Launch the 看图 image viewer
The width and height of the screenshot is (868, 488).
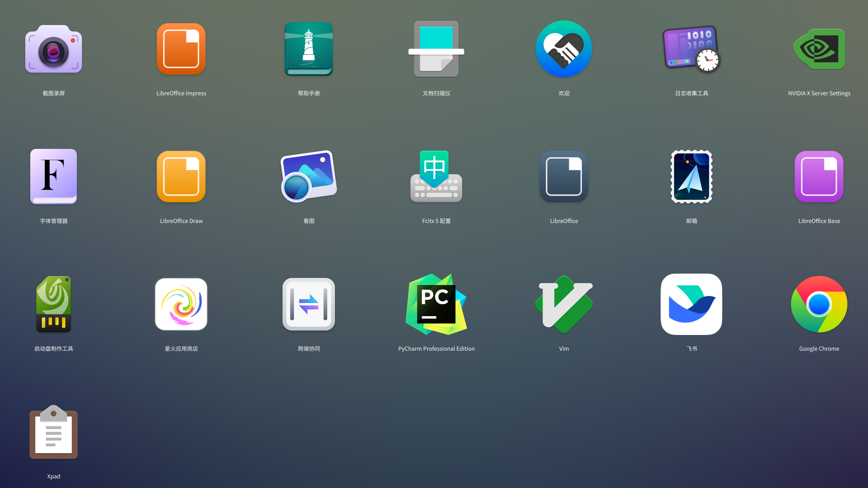pyautogui.click(x=309, y=177)
